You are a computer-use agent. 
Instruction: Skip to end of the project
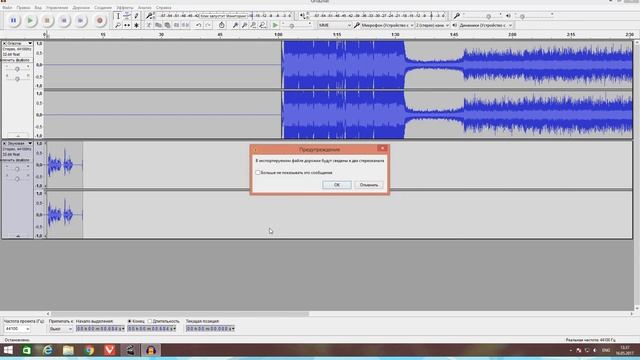point(80,20)
